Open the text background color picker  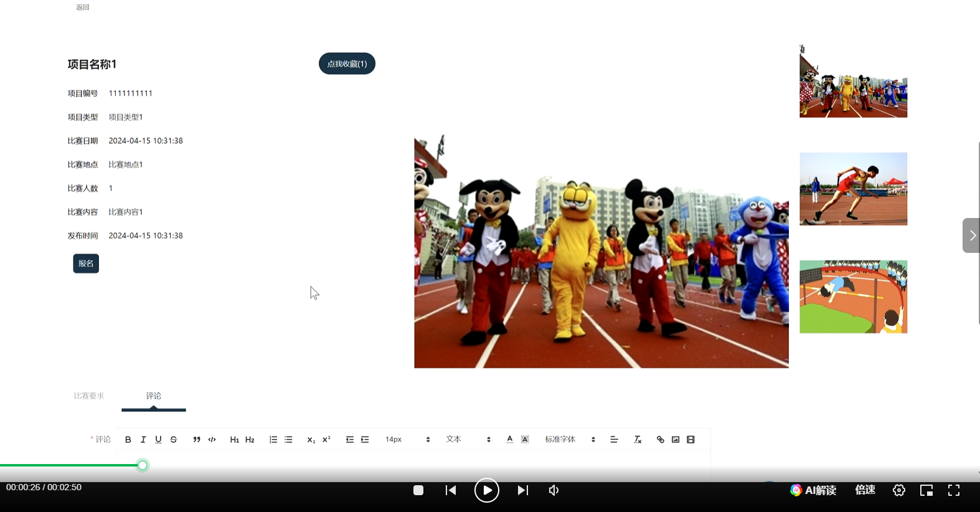pyautogui.click(x=525, y=440)
